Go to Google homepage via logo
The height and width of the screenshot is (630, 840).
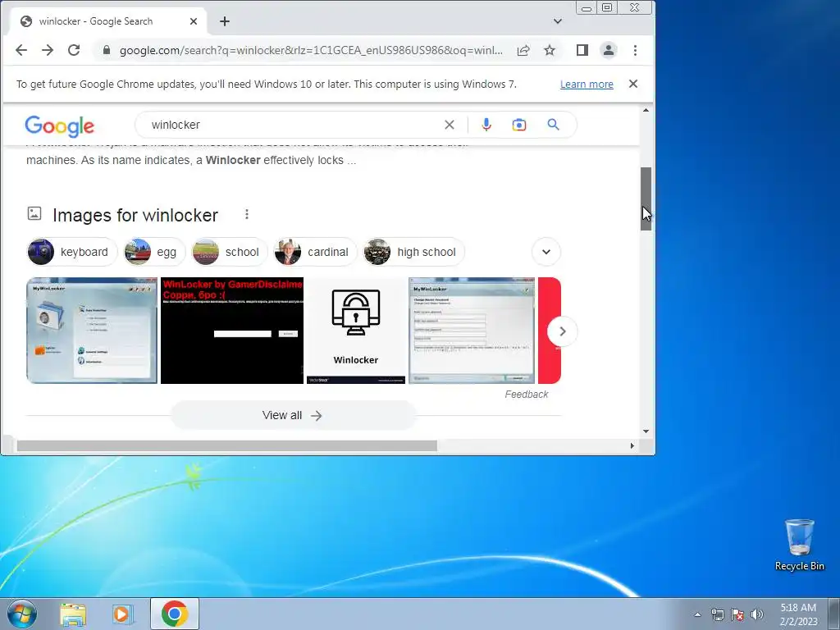59,126
